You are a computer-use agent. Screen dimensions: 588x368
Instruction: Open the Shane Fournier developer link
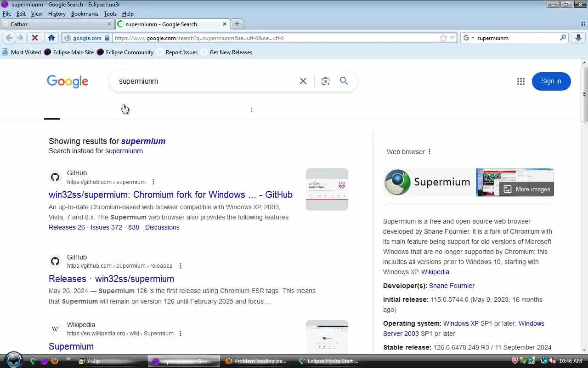(x=452, y=286)
